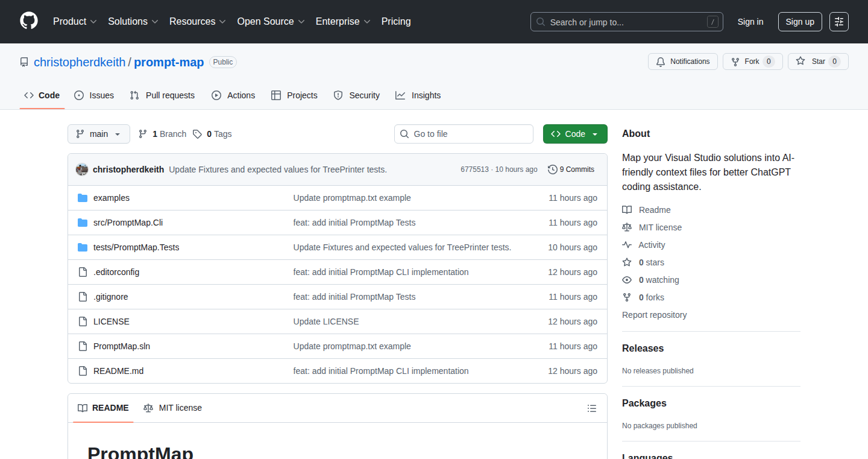Click the PromptMap.sln file icon
The image size is (868, 459).
(x=83, y=346)
